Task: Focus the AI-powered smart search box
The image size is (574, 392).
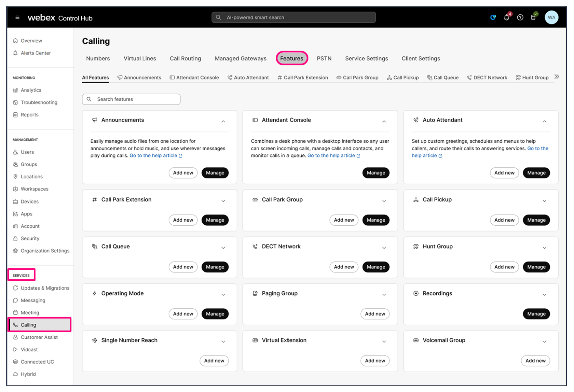Action: coord(294,17)
